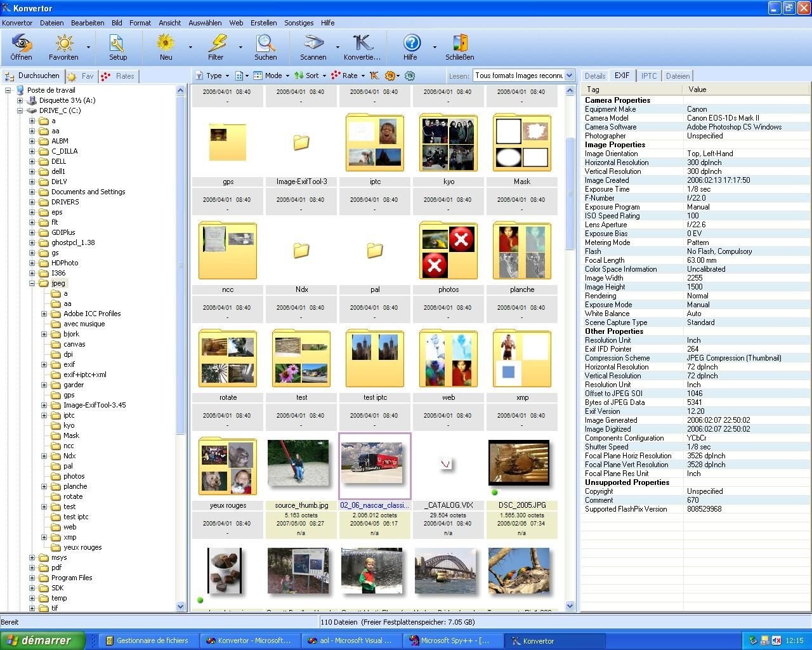This screenshot has height=650, width=812.
Task: Open the Filter lightning icon
Action: pos(216,48)
